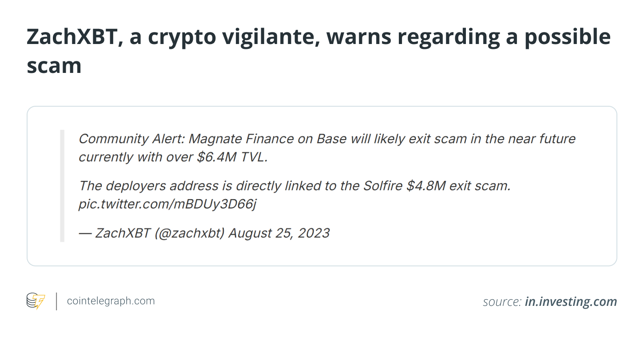Click the "ZachXBT" author name in the attribution
The height and width of the screenshot is (337, 644).
click(123, 233)
